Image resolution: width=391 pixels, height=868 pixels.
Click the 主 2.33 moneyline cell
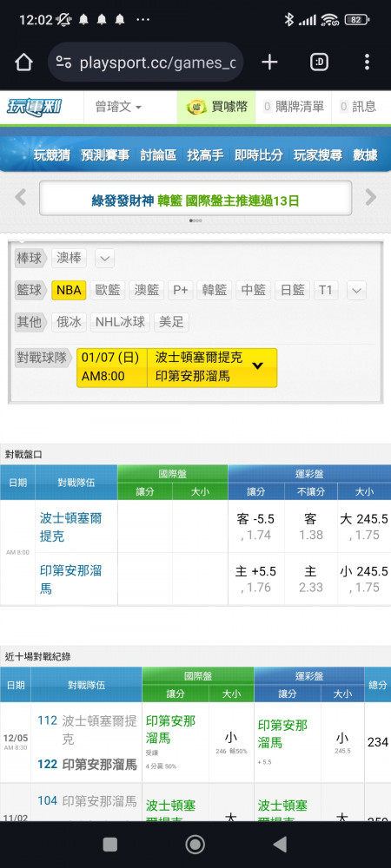310,578
